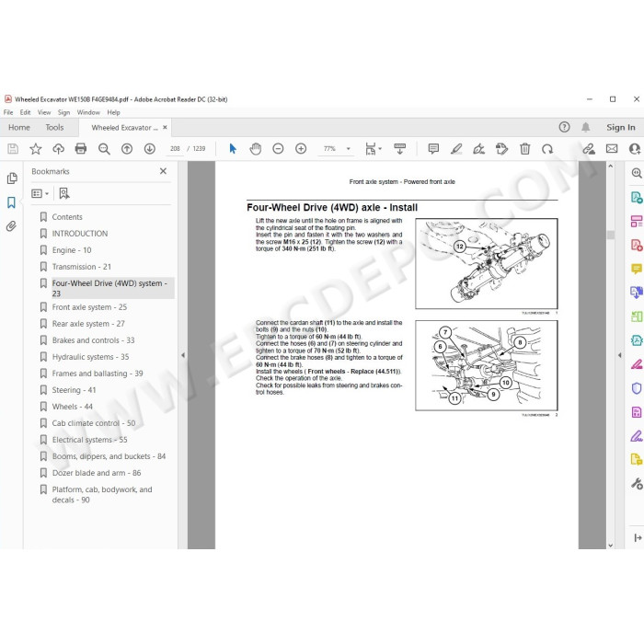Expand right tools pane labels arrow
Viewport: 644px width, 644px height.
click(638, 537)
